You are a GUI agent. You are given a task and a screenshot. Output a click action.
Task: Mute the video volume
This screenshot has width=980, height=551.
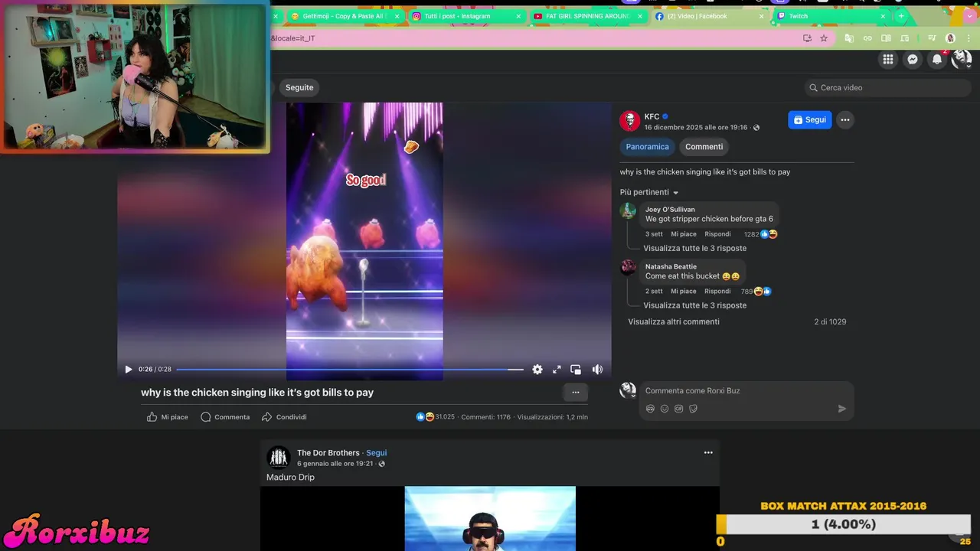597,369
